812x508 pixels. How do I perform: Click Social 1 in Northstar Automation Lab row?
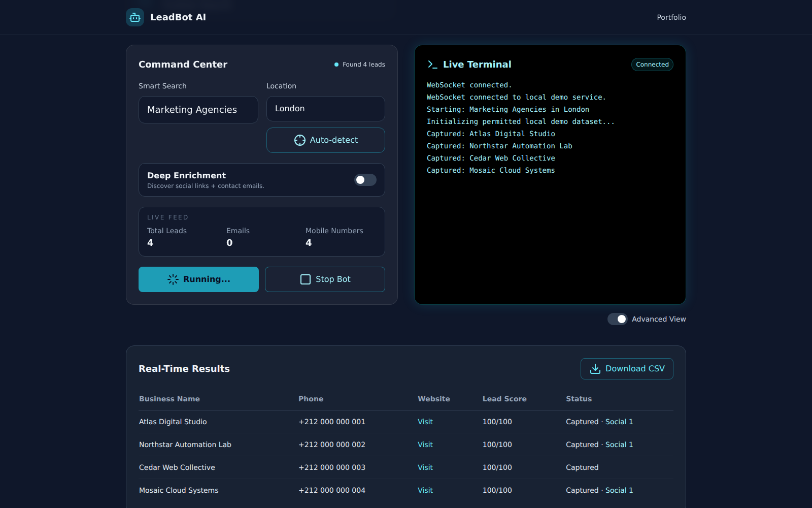(619, 444)
